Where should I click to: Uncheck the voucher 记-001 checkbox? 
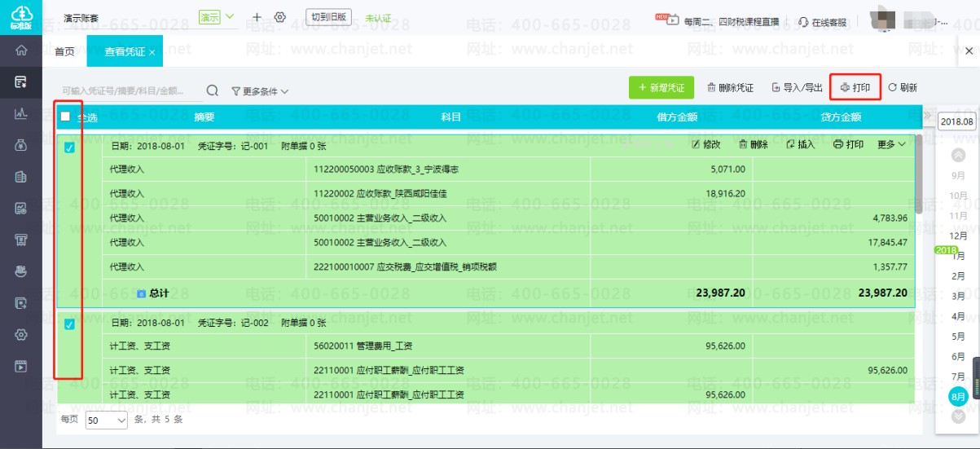[x=69, y=147]
